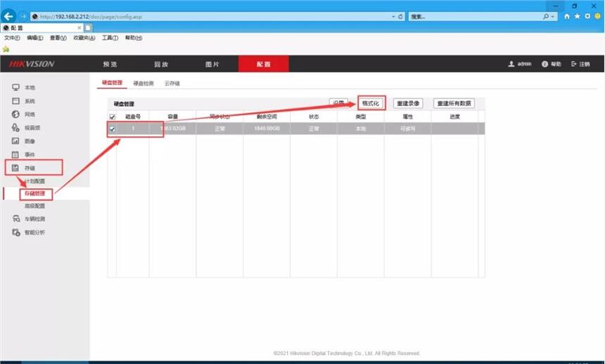Switch to the 云存储 tab
The image size is (605, 364).
tap(172, 83)
